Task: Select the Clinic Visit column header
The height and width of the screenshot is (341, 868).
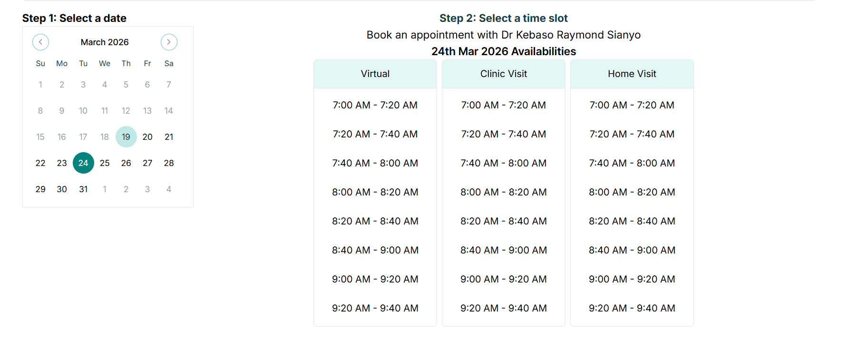Action: (503, 74)
